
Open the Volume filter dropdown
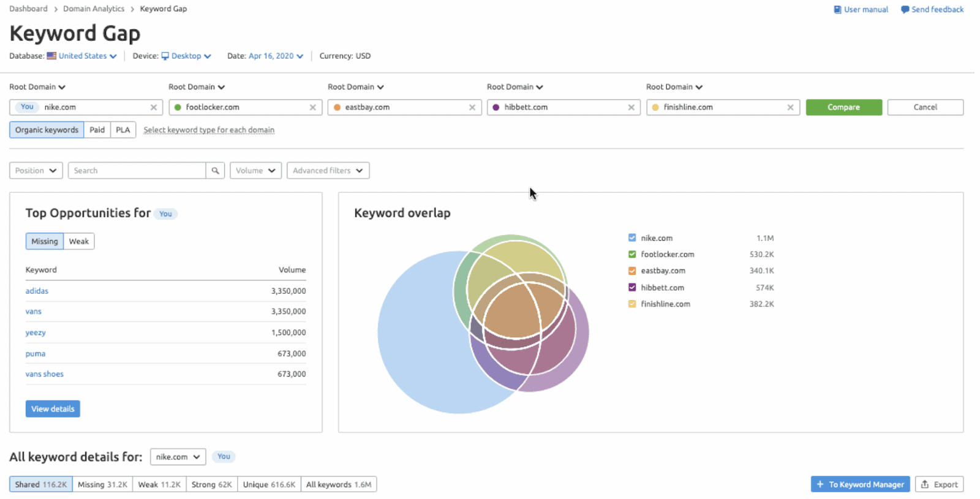(255, 171)
